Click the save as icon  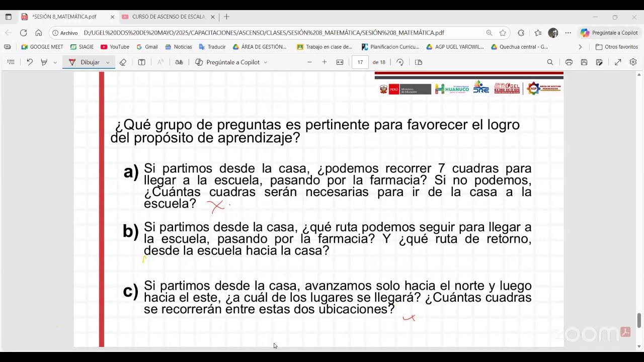(x=599, y=62)
